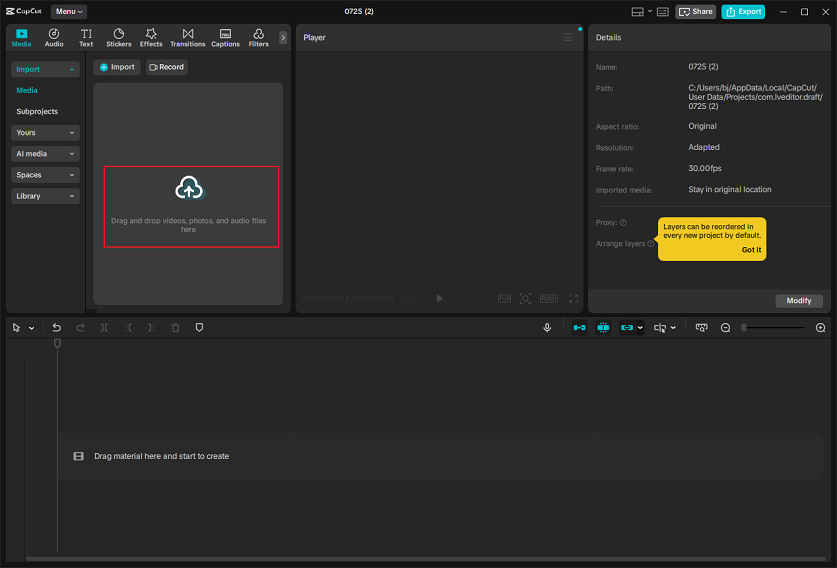This screenshot has height=568, width=837.
Task: Zoom out the timeline
Action: [x=725, y=328]
